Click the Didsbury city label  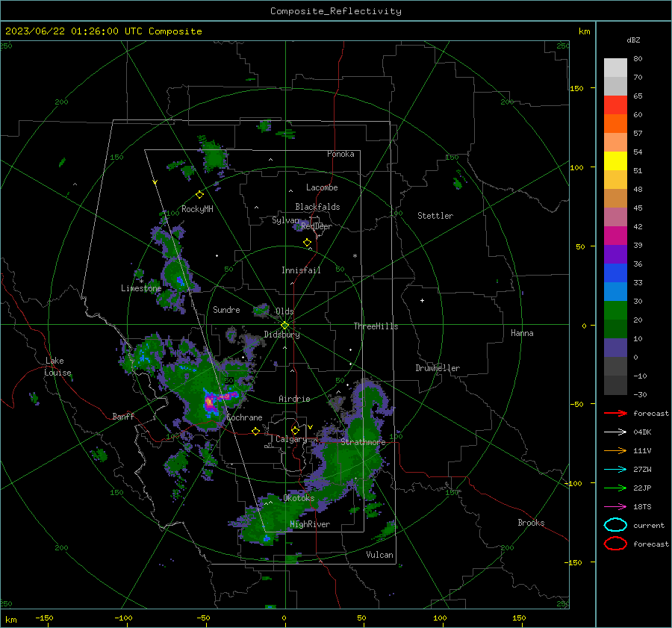(281, 335)
